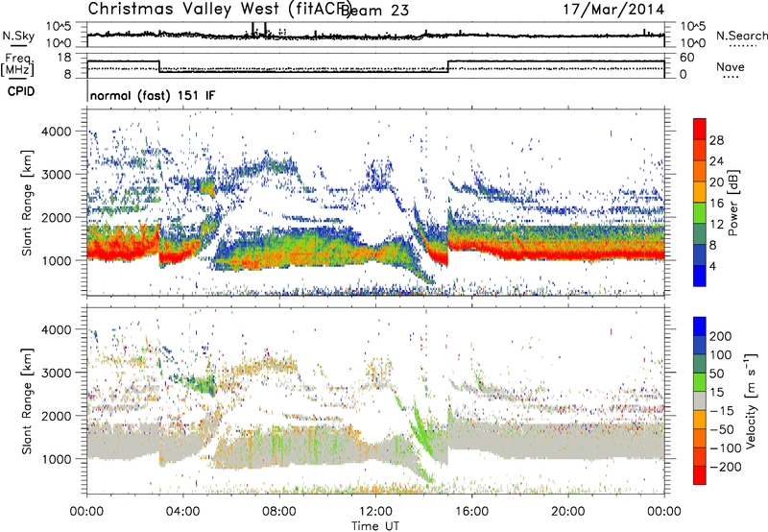Click the frequency step line panel
Viewport: 768px width, 532px height.
coord(375,65)
